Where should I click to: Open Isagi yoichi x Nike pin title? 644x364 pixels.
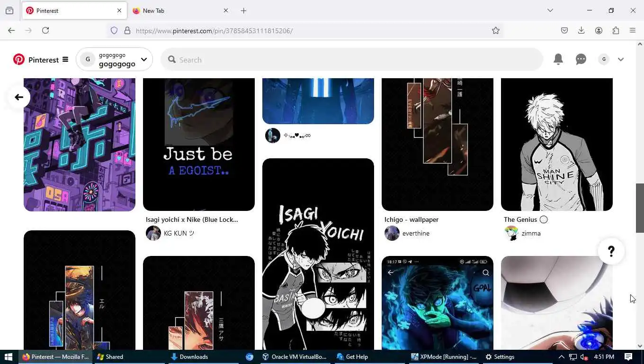click(x=192, y=219)
